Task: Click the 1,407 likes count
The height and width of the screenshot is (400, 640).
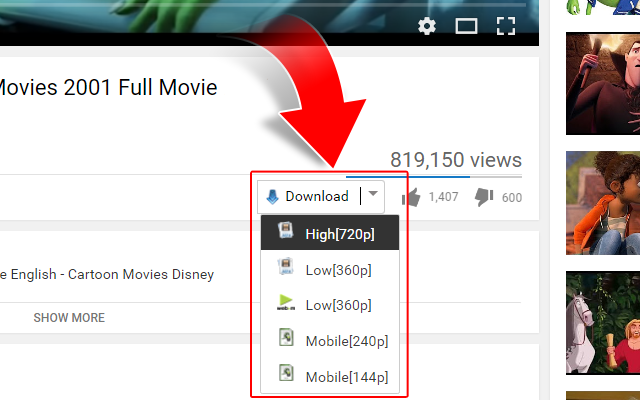Action: tap(443, 197)
